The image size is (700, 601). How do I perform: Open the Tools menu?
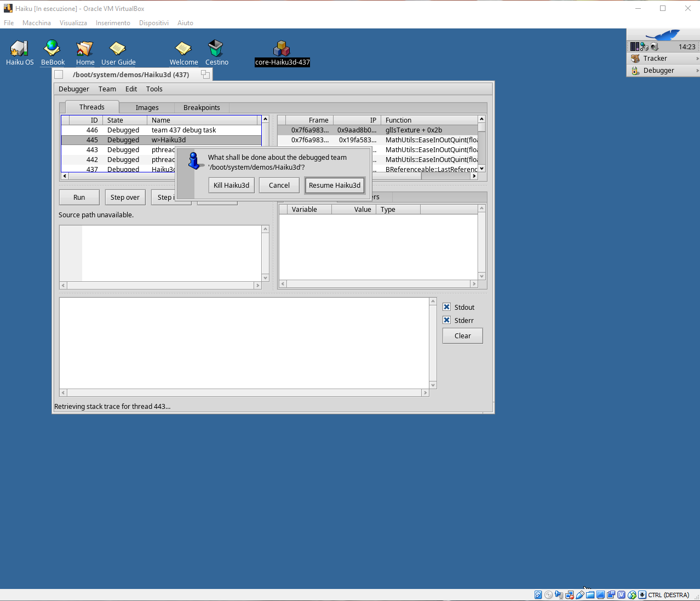(154, 89)
